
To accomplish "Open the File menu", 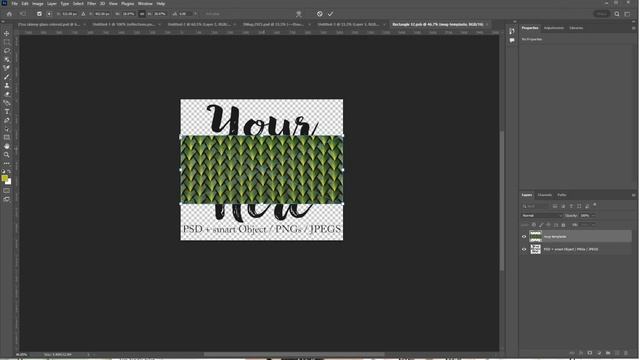I will click(x=14, y=4).
